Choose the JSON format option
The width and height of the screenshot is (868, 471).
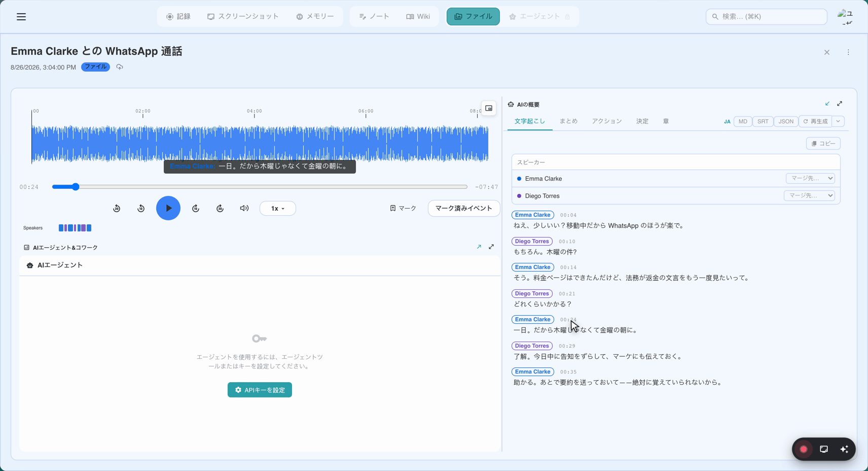pyautogui.click(x=786, y=121)
